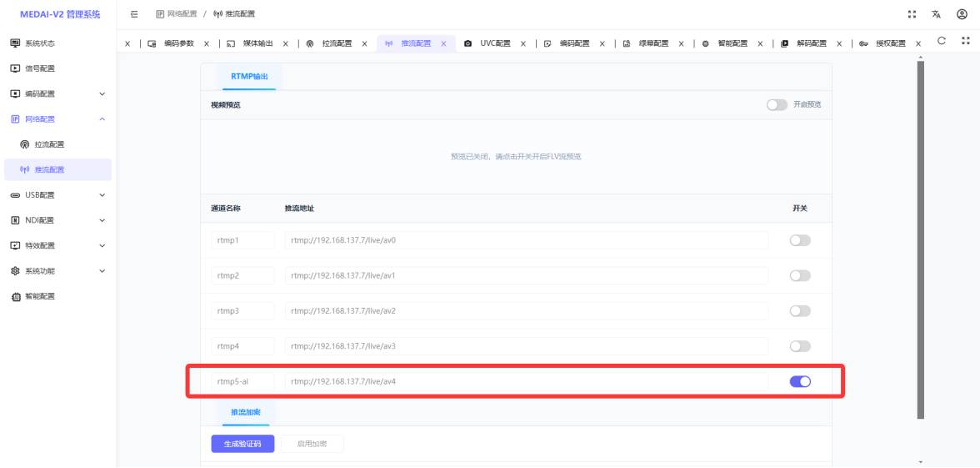The image size is (980, 468).
Task: Click the 生成验证码 button
Action: (242, 444)
